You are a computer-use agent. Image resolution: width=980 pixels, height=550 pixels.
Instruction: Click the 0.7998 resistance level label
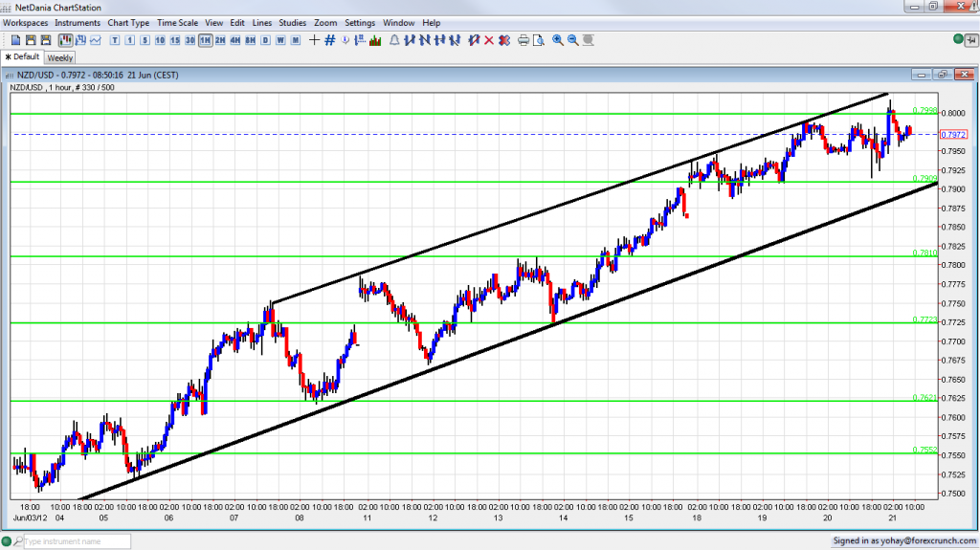[925, 110]
